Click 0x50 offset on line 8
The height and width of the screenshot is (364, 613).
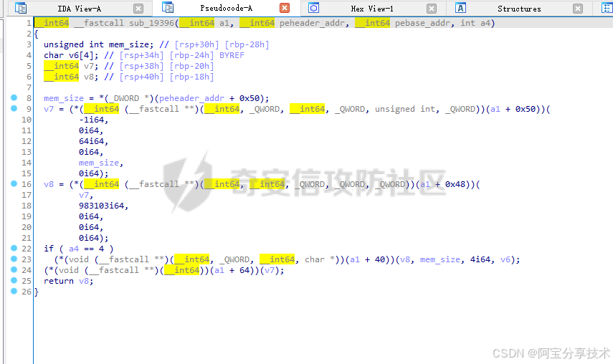[x=249, y=98]
